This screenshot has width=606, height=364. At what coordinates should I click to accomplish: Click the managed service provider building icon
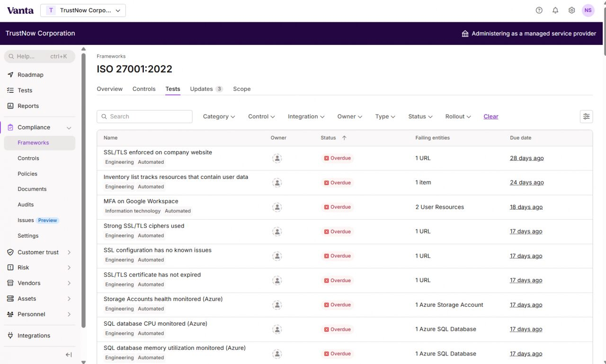pos(465,34)
